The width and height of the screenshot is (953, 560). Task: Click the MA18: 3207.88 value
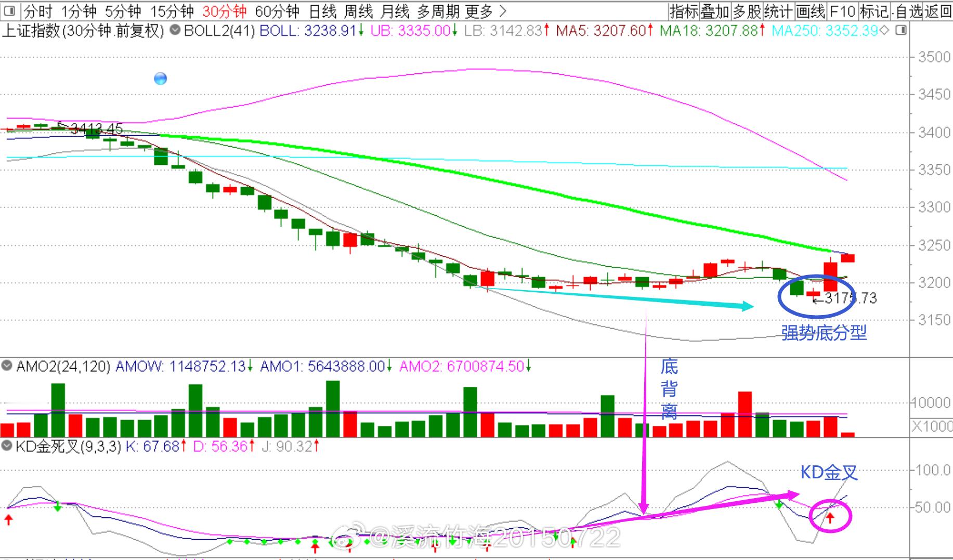712,31
